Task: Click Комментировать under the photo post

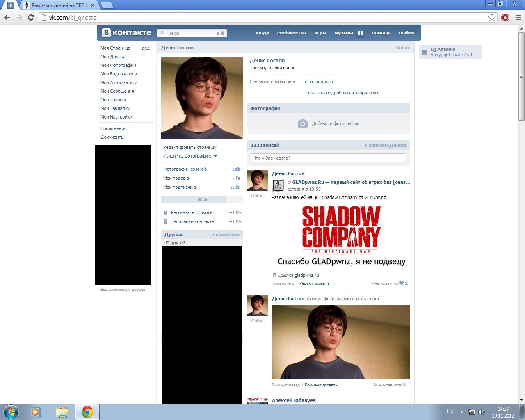Action: click(321, 385)
